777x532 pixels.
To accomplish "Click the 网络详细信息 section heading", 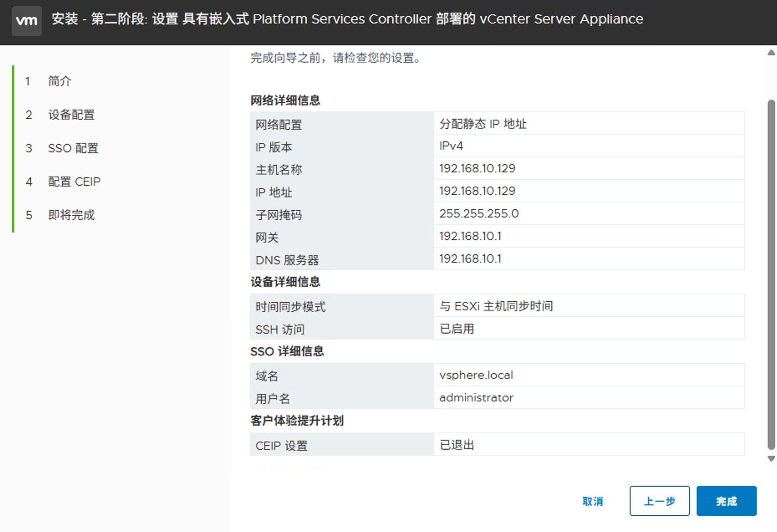I will 285,100.
